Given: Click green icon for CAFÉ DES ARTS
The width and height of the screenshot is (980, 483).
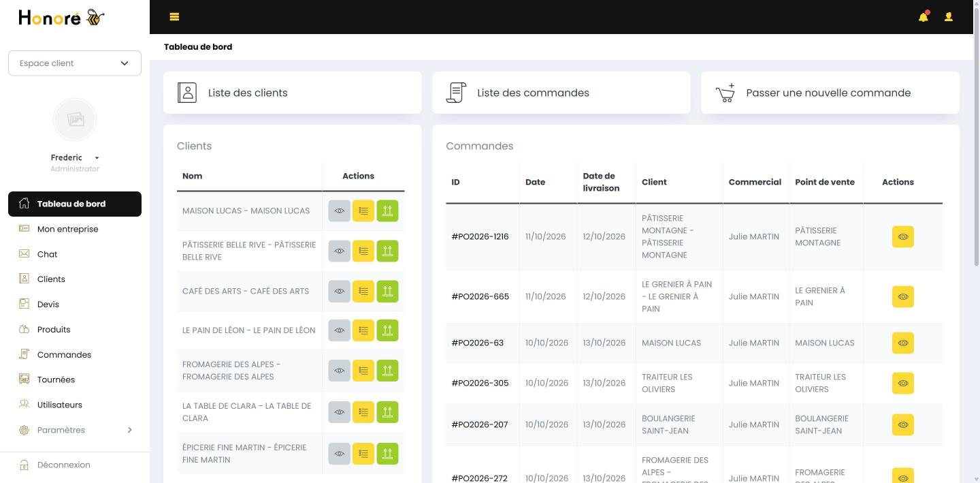Looking at the screenshot, I should 387,292.
